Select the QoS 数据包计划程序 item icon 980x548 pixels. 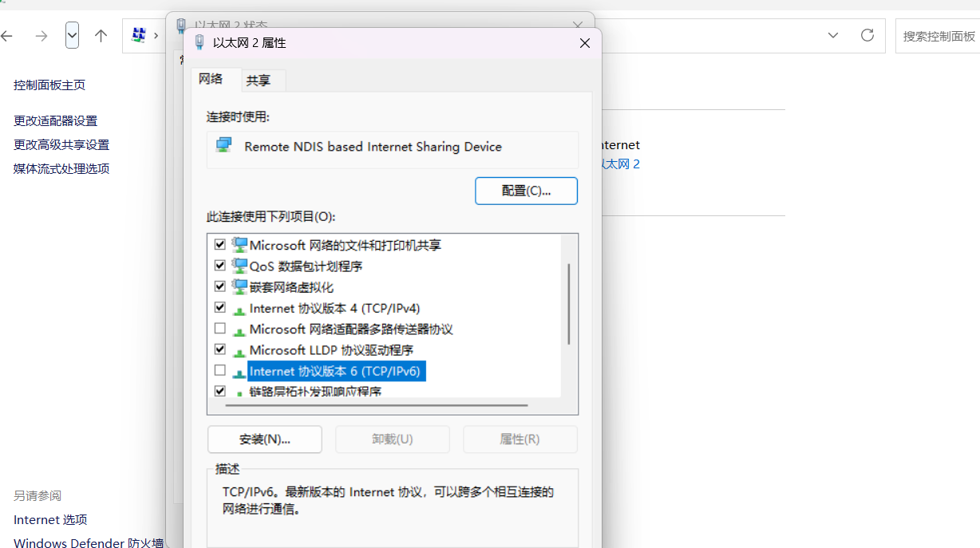pos(239,266)
